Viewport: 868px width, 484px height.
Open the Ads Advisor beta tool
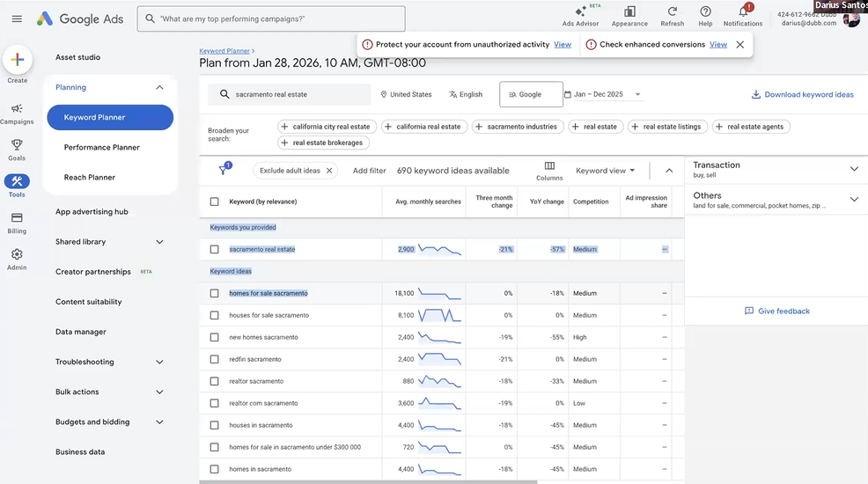(x=580, y=16)
